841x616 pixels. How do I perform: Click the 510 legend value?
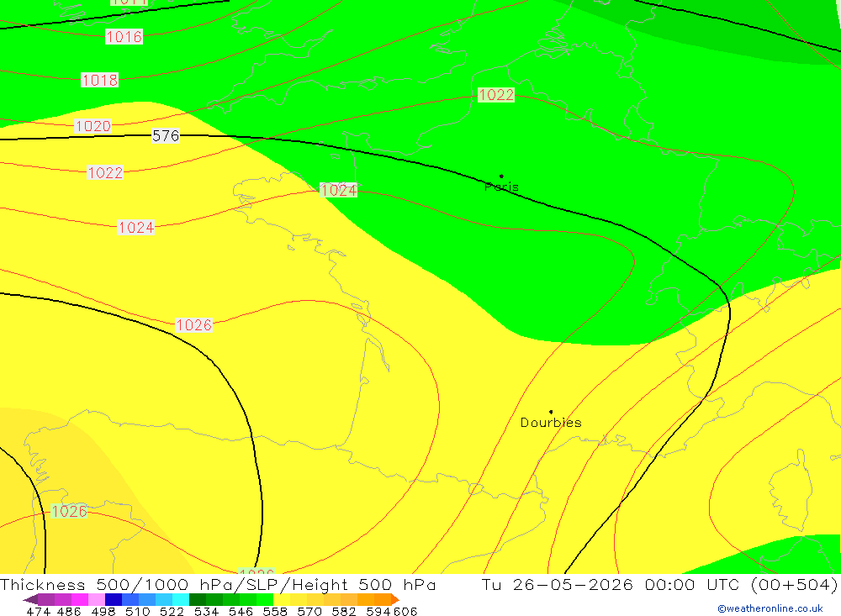(137, 611)
